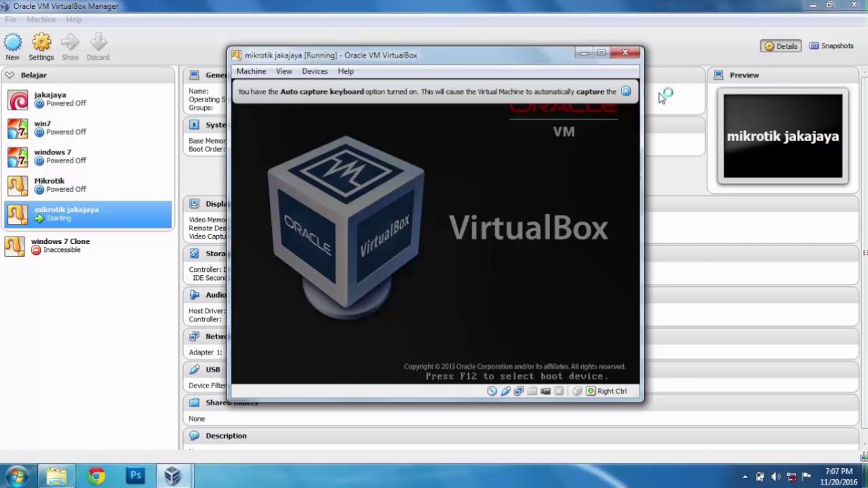Click the VM window title bar icon
This screenshot has height=488, width=868.
coord(236,55)
